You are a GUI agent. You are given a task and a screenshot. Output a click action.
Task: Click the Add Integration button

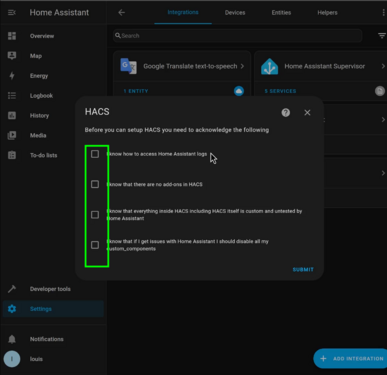(350, 359)
